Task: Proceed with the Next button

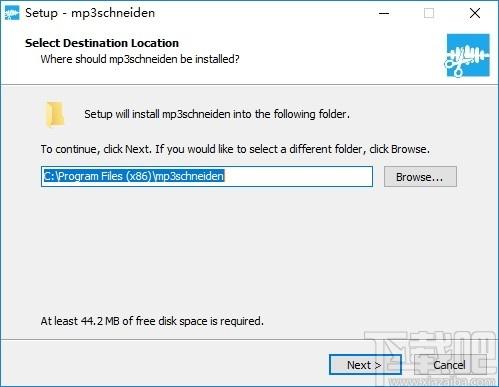Action: [365, 365]
